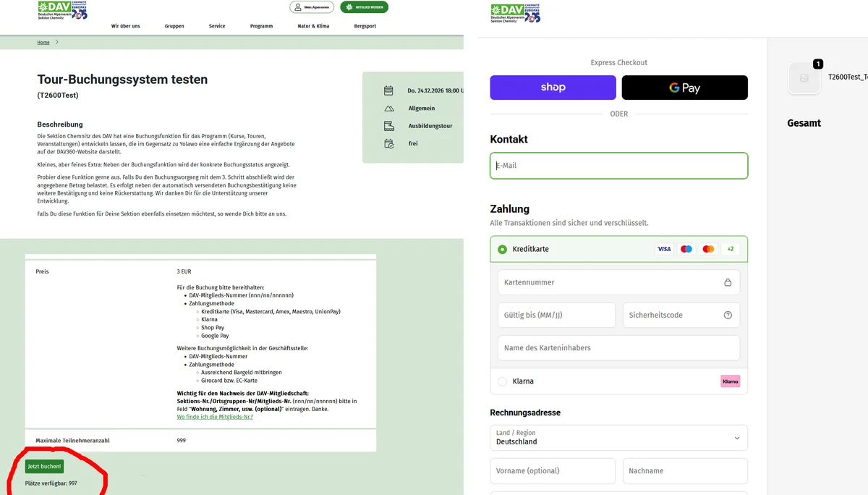Click the Klarna logo badge
Screen dimensions: 868x495
[x=730, y=381]
